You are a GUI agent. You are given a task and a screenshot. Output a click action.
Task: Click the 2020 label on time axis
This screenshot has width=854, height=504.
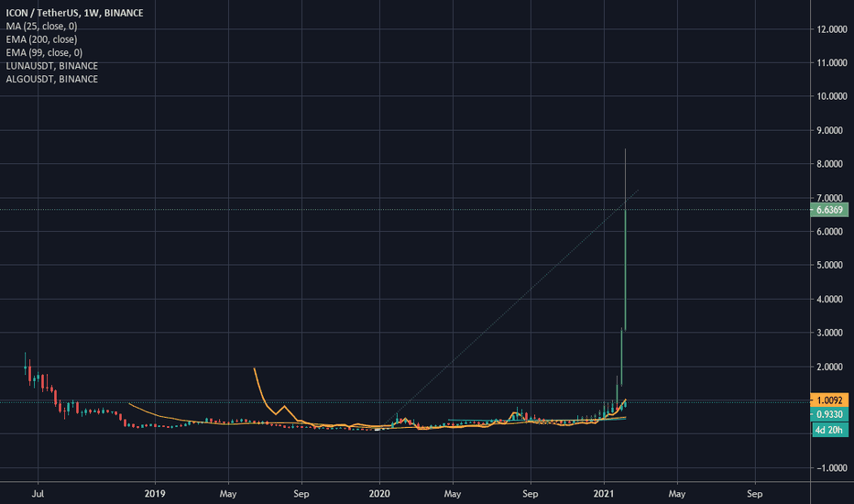click(379, 494)
